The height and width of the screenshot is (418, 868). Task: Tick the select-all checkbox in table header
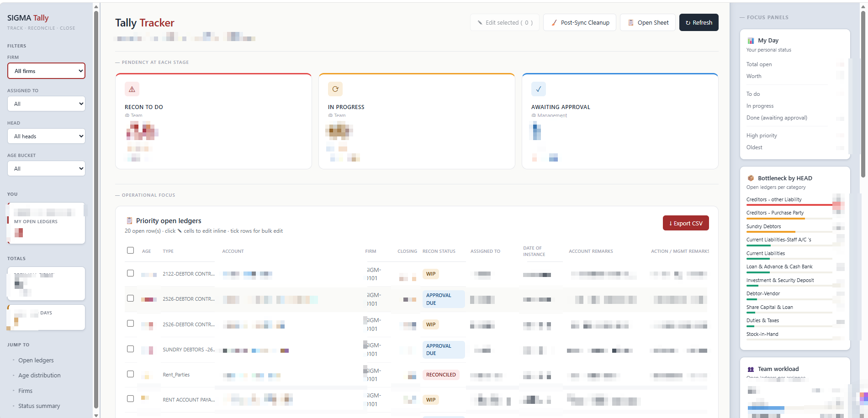[x=131, y=251]
